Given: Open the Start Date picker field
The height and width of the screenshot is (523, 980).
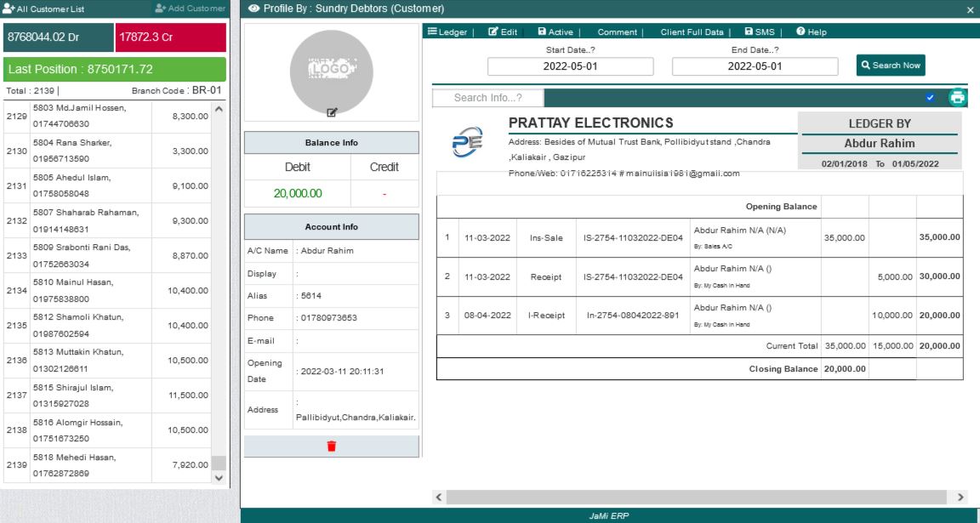Looking at the screenshot, I should tap(570, 66).
